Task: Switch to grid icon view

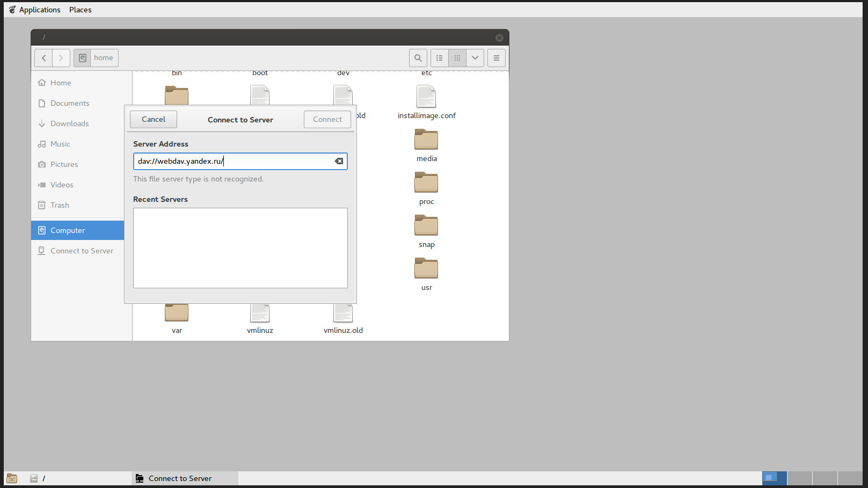Action: (457, 58)
